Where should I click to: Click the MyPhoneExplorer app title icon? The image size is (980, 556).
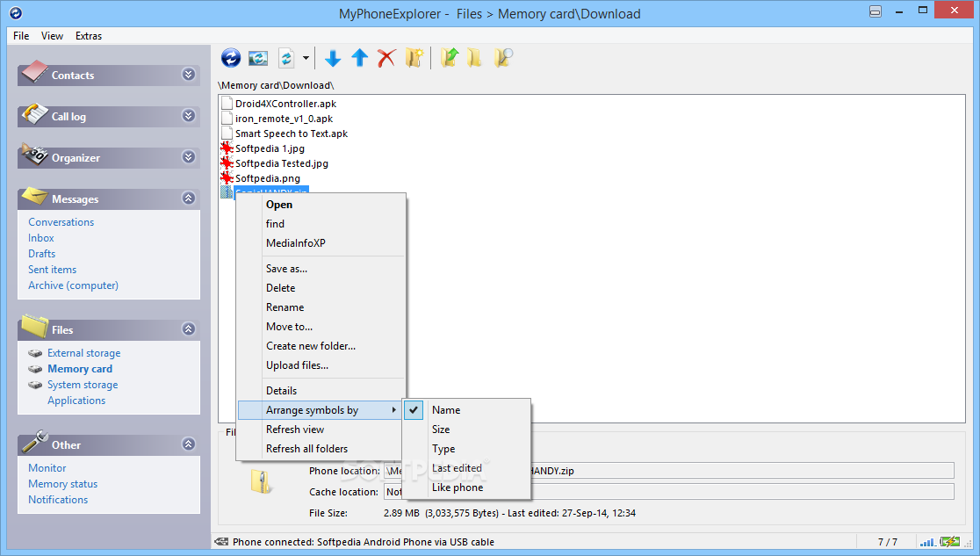pyautogui.click(x=16, y=12)
